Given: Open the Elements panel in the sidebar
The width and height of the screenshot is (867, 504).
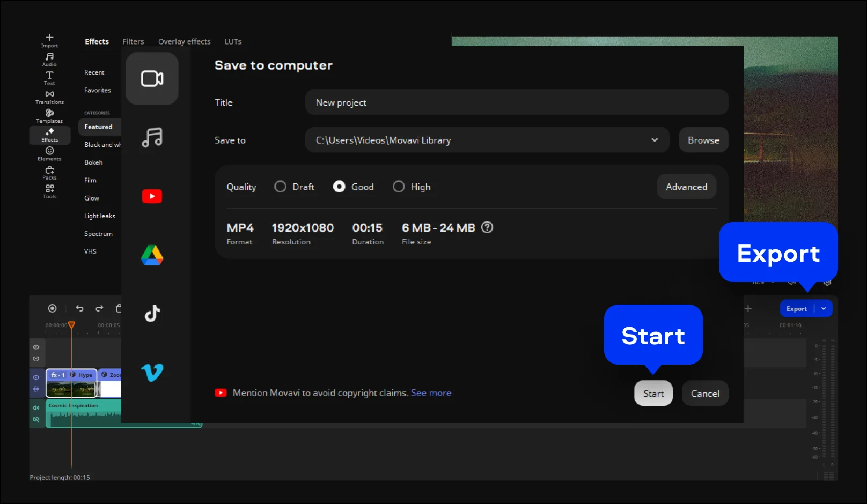Looking at the screenshot, I should [x=49, y=154].
